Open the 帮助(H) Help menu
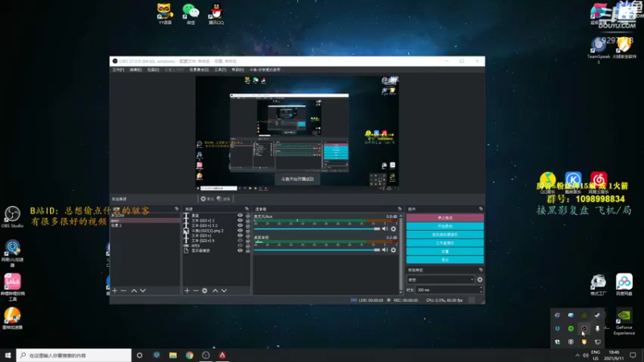This screenshot has width=644, height=362. click(237, 70)
